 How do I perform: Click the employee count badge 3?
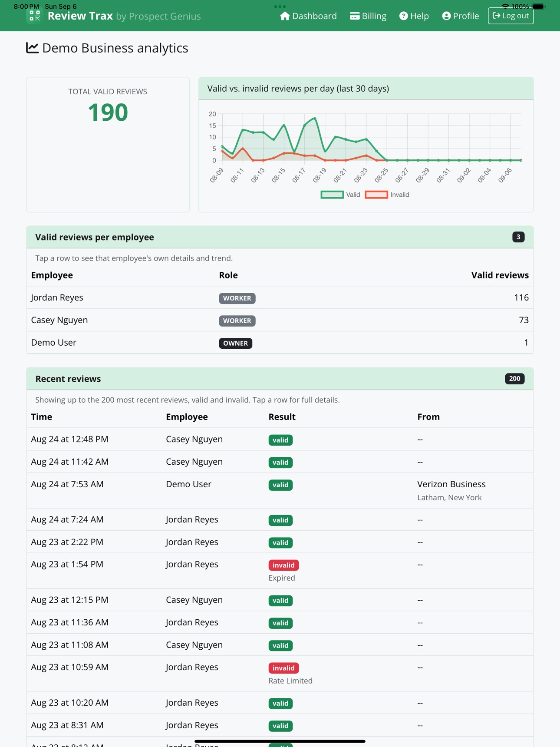518,237
